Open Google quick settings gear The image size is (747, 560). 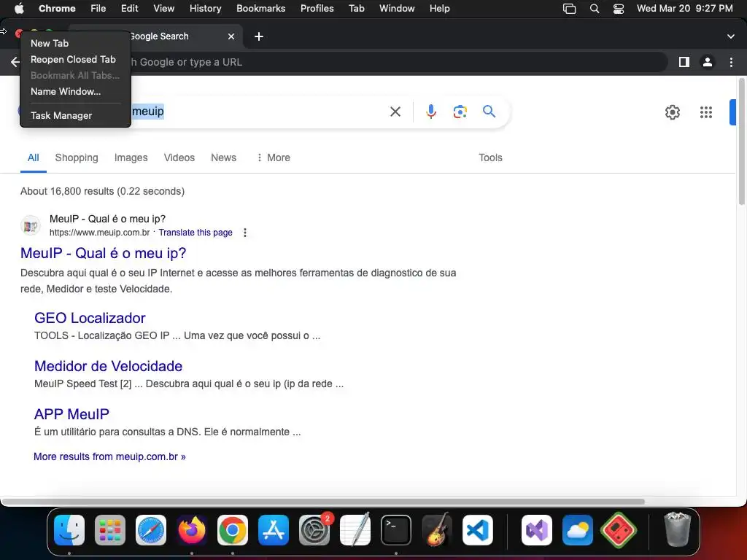pyautogui.click(x=672, y=112)
